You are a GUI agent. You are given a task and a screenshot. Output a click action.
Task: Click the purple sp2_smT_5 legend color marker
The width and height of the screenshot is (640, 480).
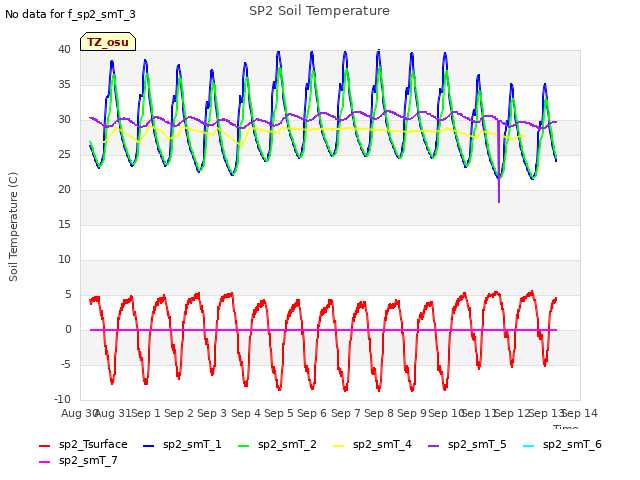[433, 446]
